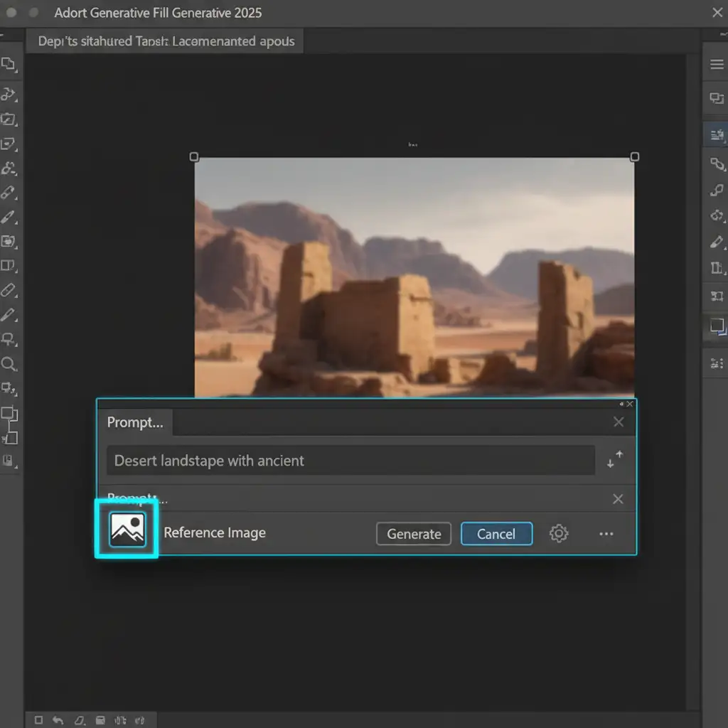Click the comments icon in right panel
Image resolution: width=728 pixels, height=728 pixels.
tap(717, 99)
